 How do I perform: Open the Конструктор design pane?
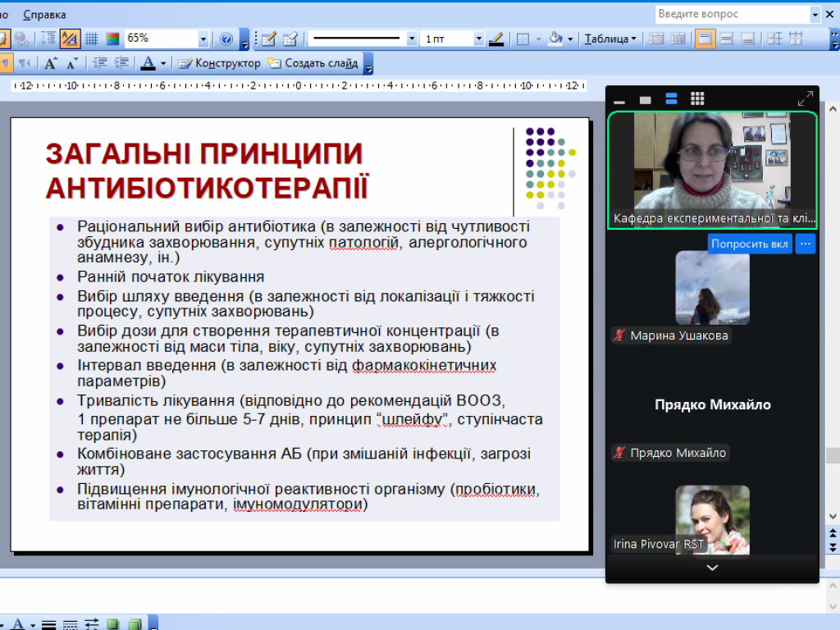coord(220,63)
